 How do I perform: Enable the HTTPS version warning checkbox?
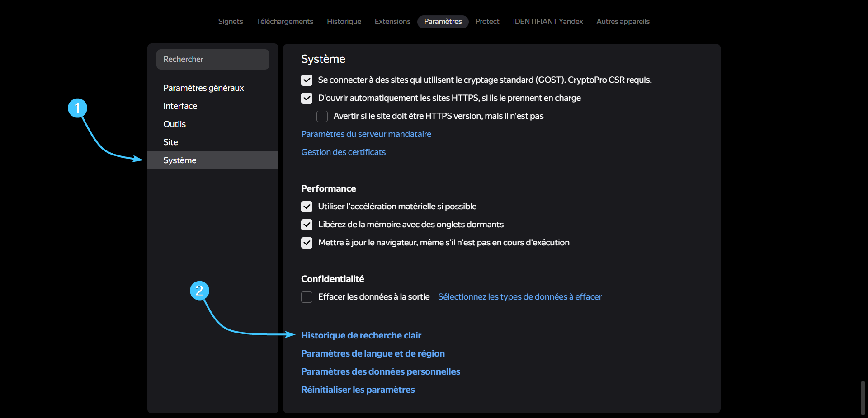point(322,116)
